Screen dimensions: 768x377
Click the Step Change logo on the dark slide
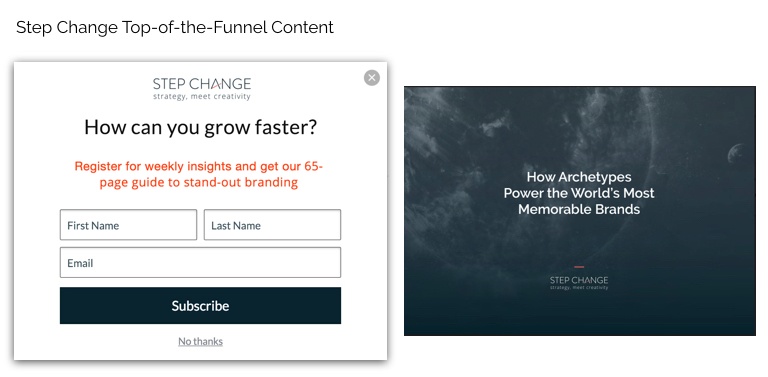[579, 283]
